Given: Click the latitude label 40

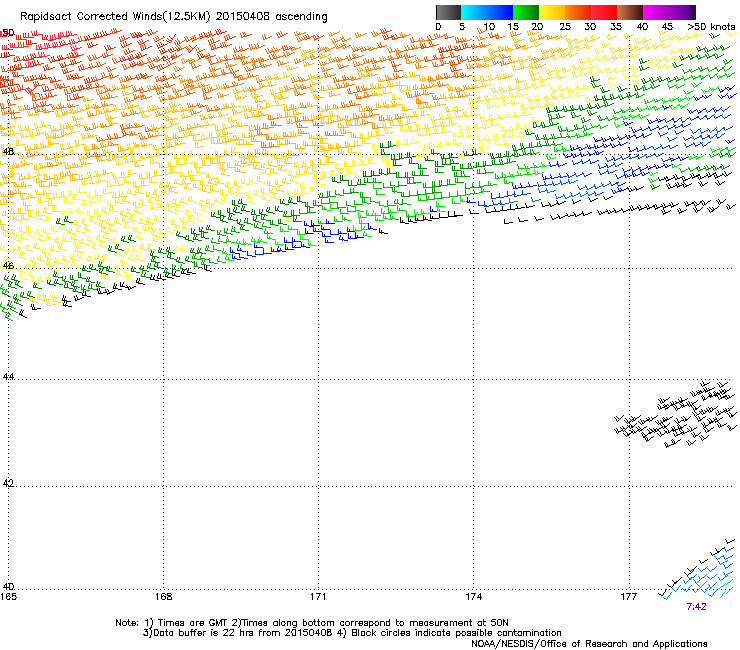Looking at the screenshot, I should (x=8, y=586).
